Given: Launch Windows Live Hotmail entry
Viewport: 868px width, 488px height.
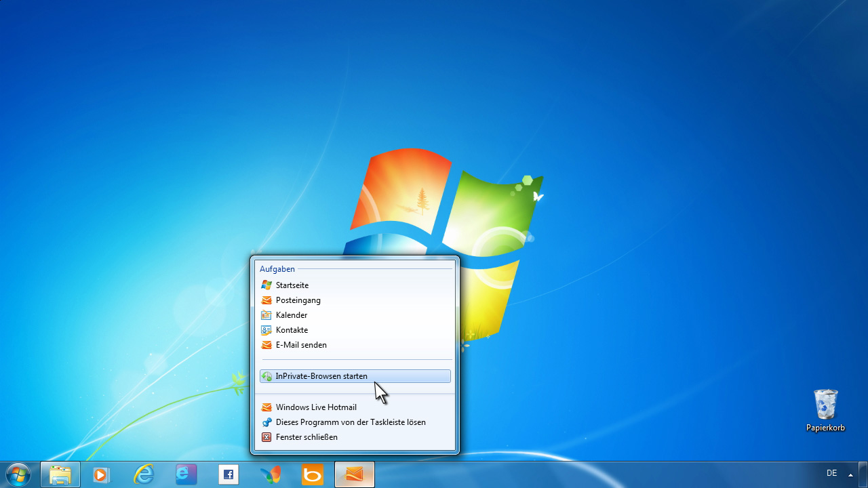Looking at the screenshot, I should coord(355,407).
